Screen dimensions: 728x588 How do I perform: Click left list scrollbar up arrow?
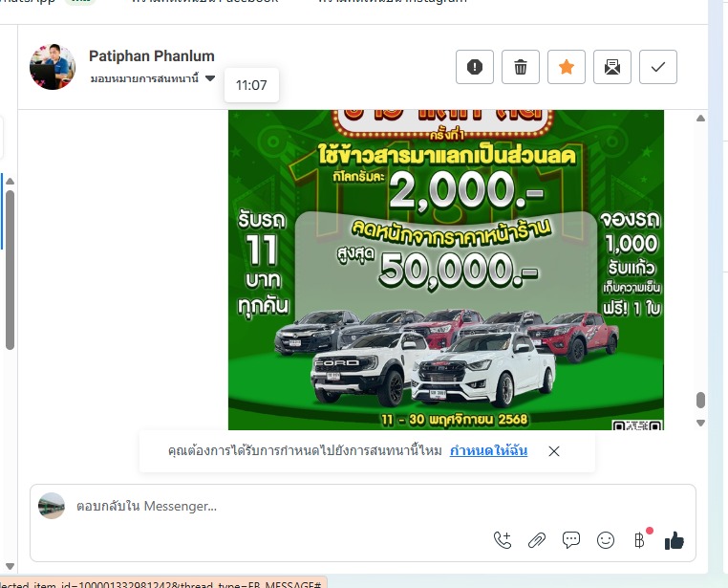[x=10, y=181]
